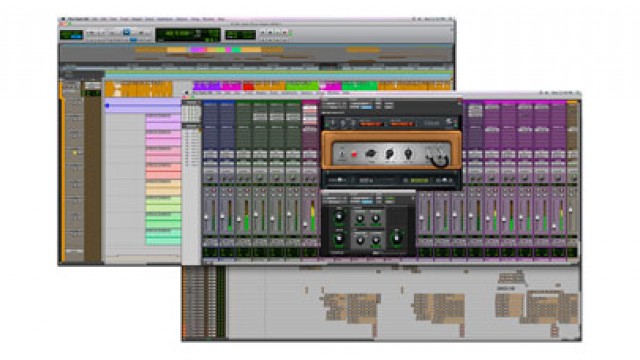640x360 pixels.
Task: Select the purple clip in the top track
Action: click(207, 86)
